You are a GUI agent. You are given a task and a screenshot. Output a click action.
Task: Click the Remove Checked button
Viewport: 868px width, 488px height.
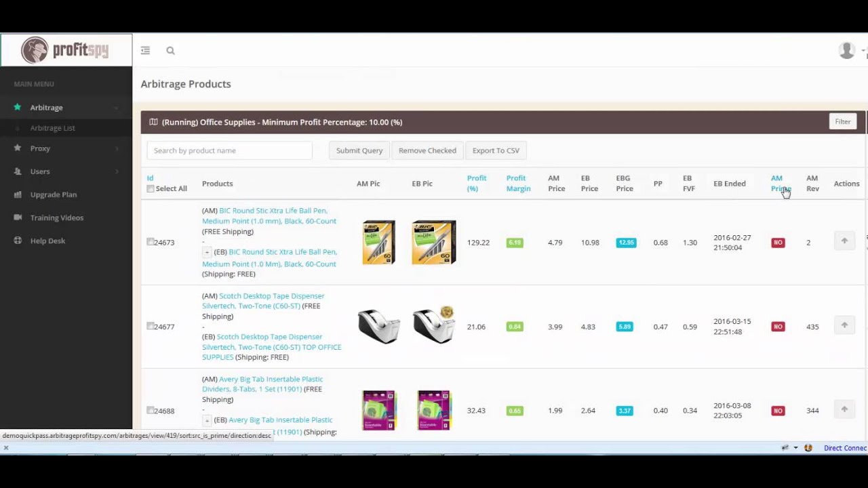pyautogui.click(x=427, y=150)
